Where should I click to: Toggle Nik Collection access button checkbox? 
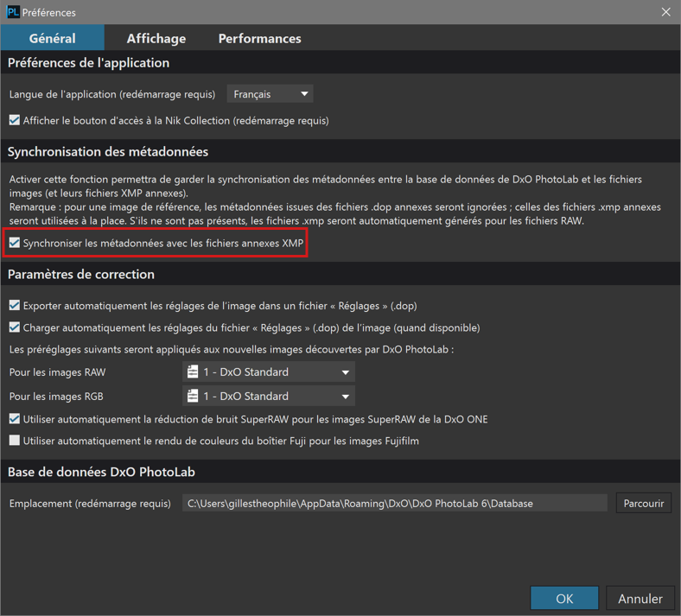tap(15, 120)
